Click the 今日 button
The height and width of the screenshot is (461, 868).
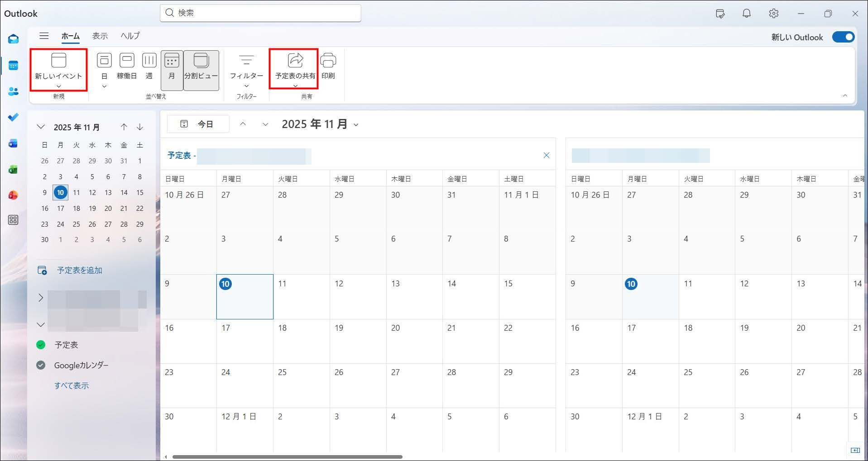point(198,124)
